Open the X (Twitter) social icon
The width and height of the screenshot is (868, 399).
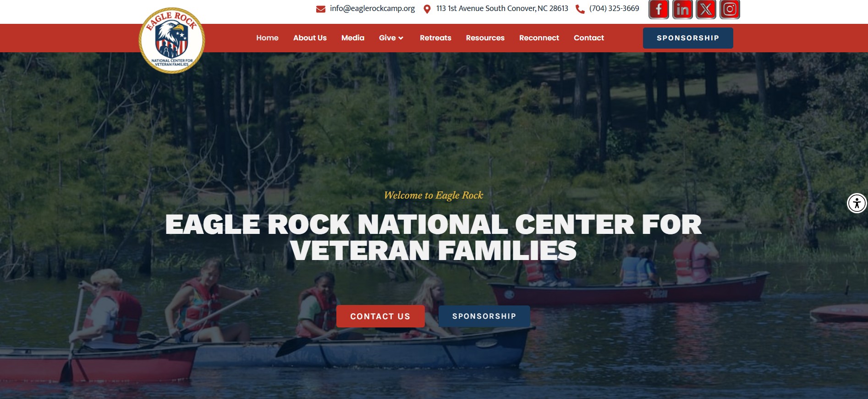tap(706, 9)
